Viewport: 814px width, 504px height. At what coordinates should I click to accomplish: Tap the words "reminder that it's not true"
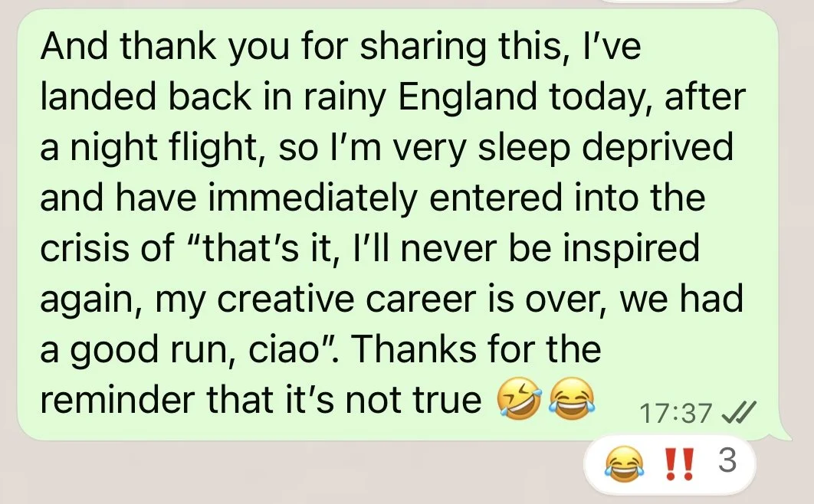(x=261, y=400)
